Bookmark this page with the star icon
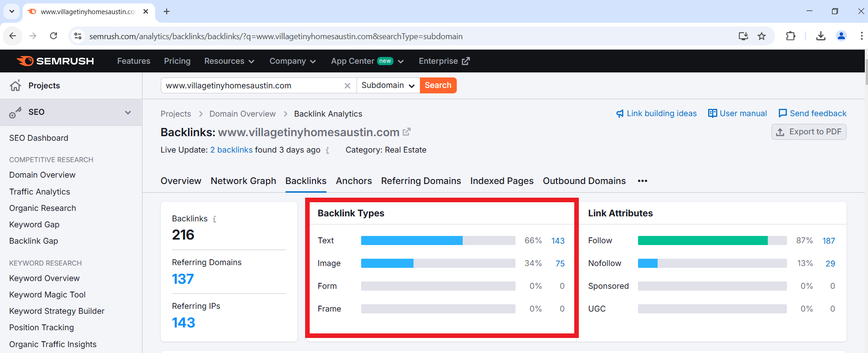This screenshot has width=868, height=353. [x=761, y=36]
